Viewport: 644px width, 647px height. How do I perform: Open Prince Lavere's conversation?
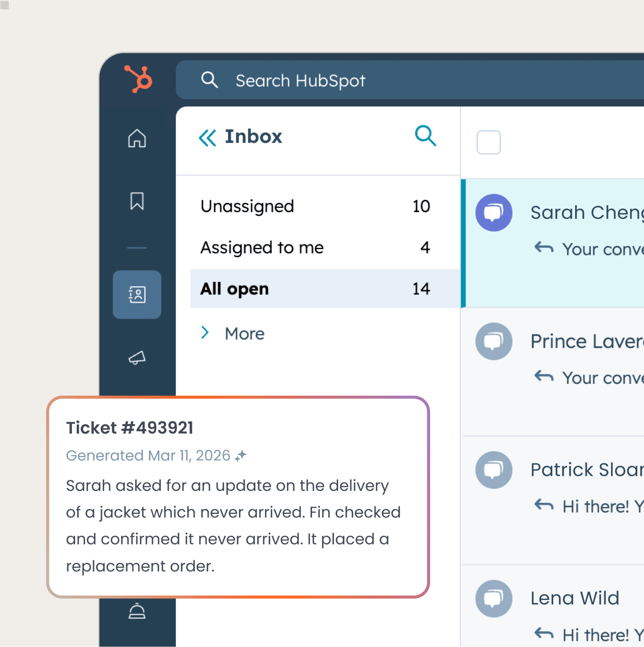553,372
